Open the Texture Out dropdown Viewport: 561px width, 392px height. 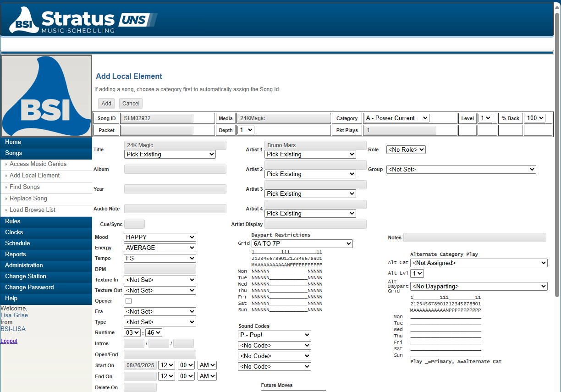[160, 290]
